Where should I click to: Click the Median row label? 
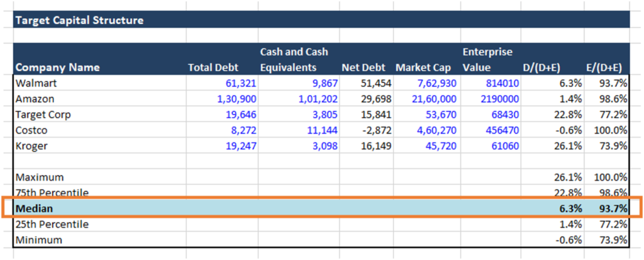click(x=35, y=208)
